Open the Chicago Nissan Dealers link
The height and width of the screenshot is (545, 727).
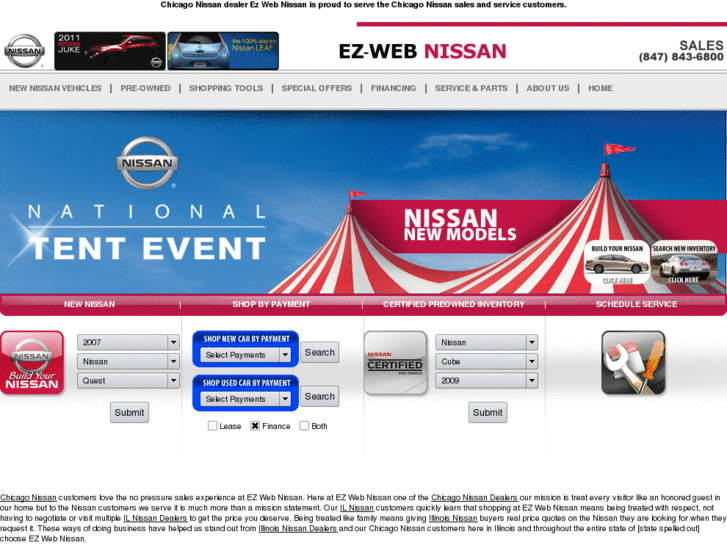[x=474, y=498]
